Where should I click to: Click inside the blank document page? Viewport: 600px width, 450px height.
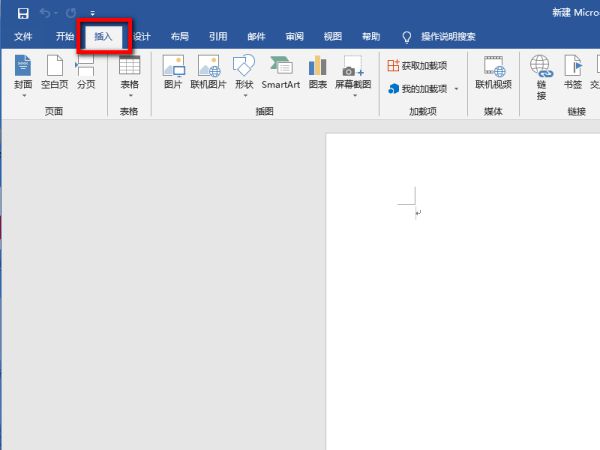point(463,292)
